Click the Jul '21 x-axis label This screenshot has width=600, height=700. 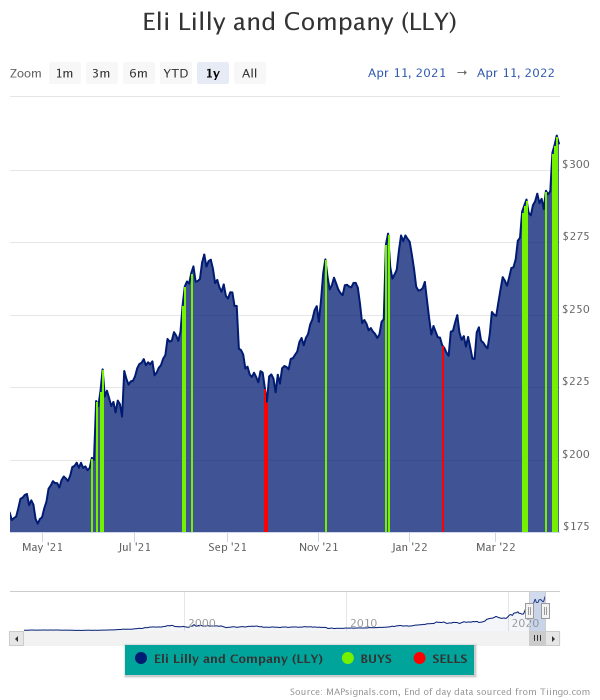(x=134, y=547)
